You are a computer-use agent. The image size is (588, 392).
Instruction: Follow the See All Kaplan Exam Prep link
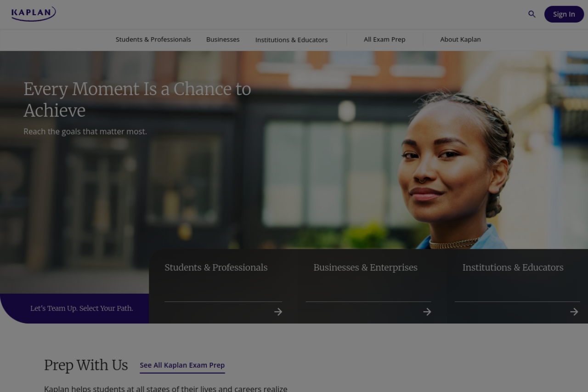pyautogui.click(x=182, y=365)
